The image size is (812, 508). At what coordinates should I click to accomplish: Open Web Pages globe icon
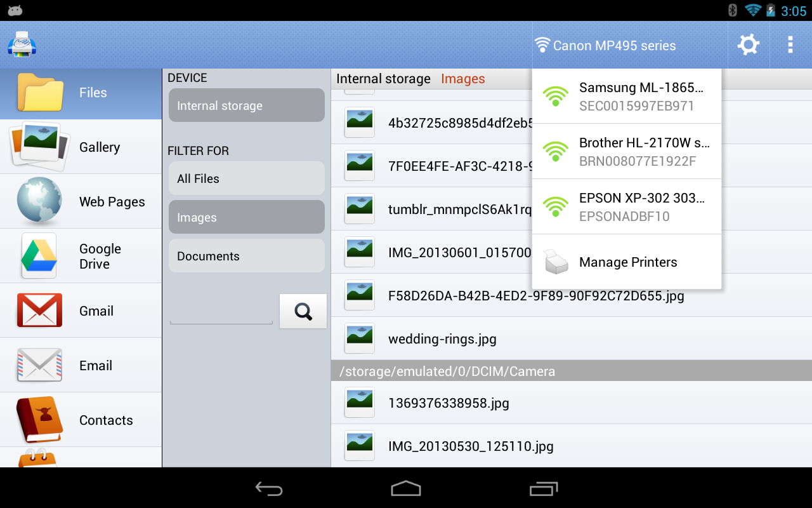39,201
